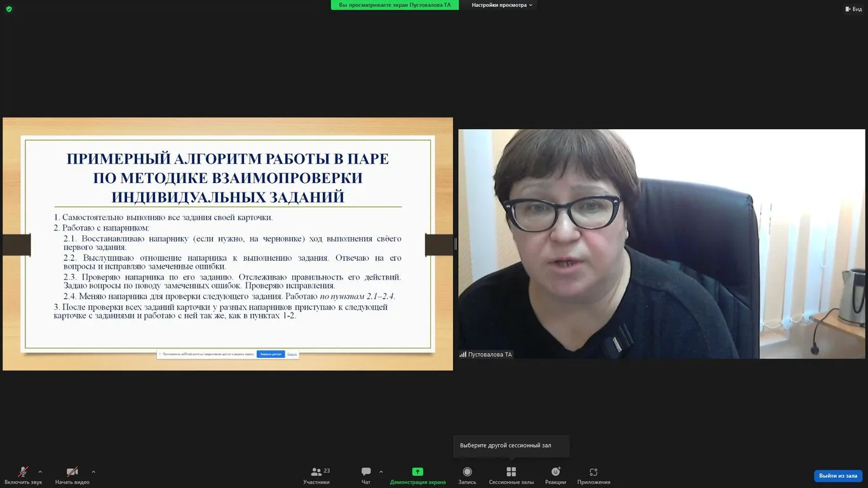
Task: Start a Запись recording
Action: [x=467, y=475]
